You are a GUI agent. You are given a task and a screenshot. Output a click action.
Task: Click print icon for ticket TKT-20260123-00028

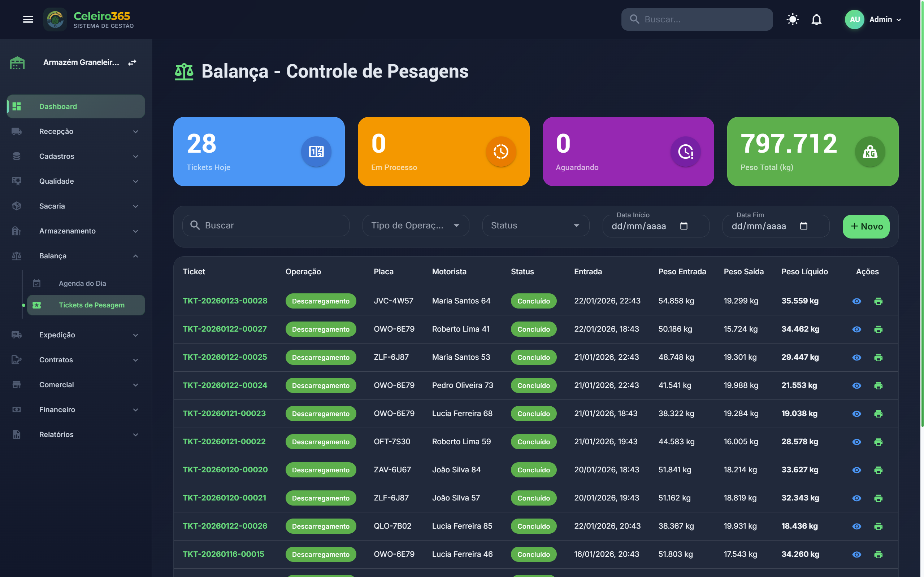tap(878, 301)
